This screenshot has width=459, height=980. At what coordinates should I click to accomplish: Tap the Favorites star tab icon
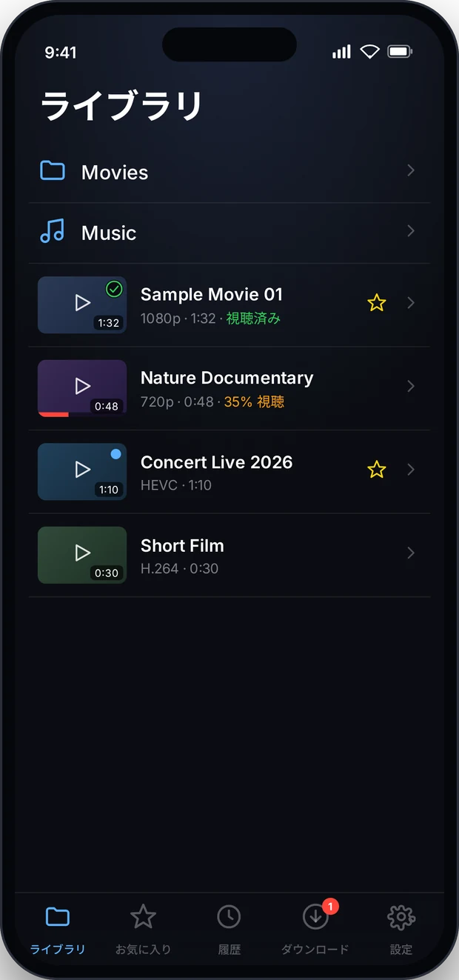click(143, 917)
